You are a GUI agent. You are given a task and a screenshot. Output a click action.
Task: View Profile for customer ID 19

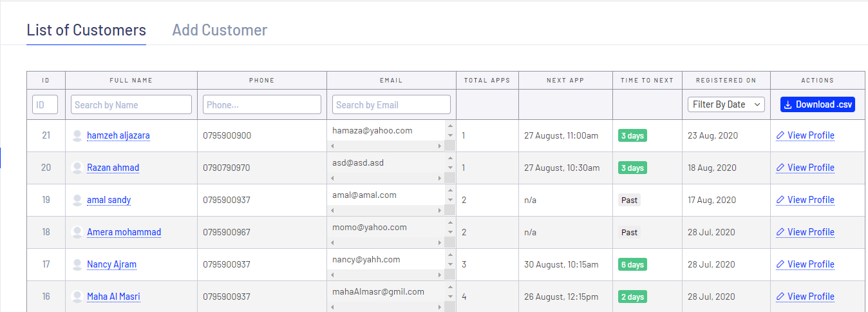click(805, 200)
